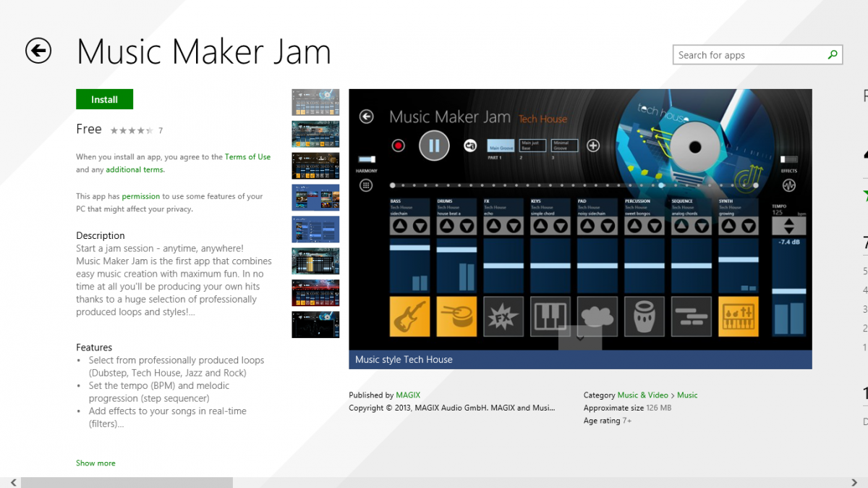Viewport: 868px width, 488px height.
Task: Click the loop icon beside pause
Action: click(x=470, y=146)
